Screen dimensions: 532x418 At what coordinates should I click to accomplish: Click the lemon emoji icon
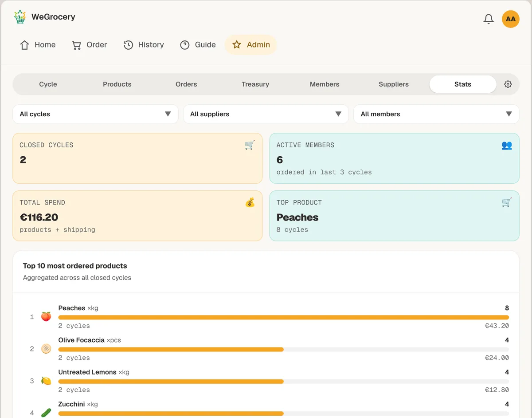(x=46, y=381)
